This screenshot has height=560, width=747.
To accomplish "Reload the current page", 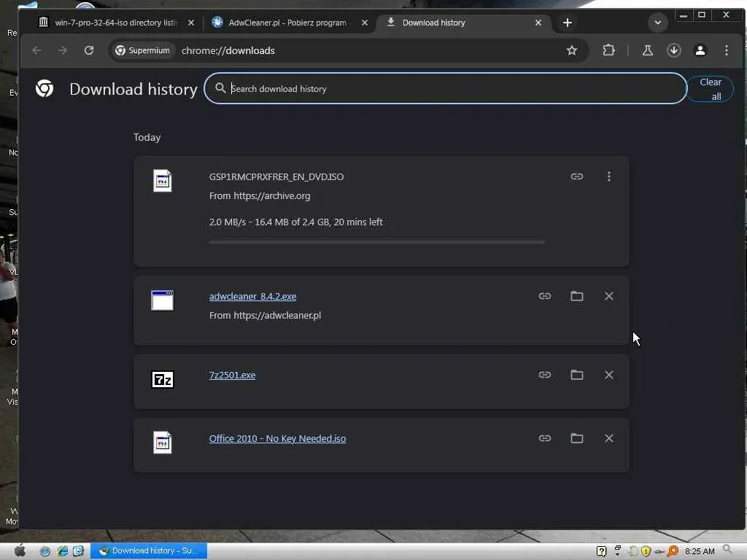I will (x=88, y=50).
